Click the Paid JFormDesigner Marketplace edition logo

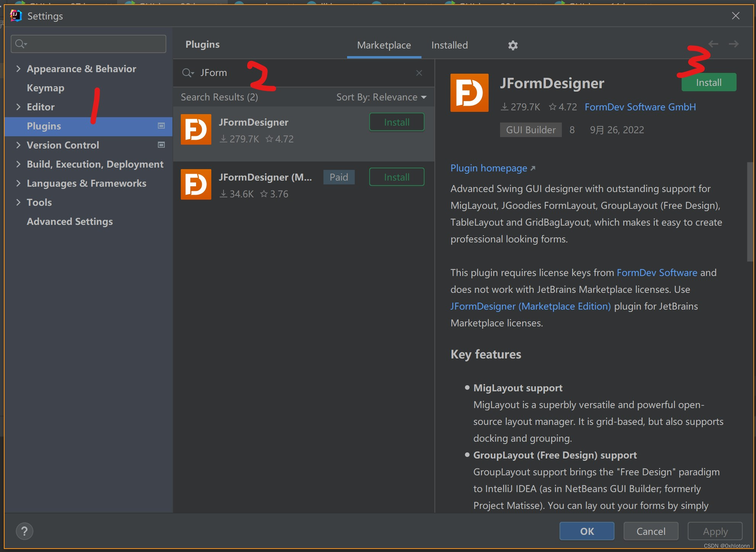coord(196,184)
